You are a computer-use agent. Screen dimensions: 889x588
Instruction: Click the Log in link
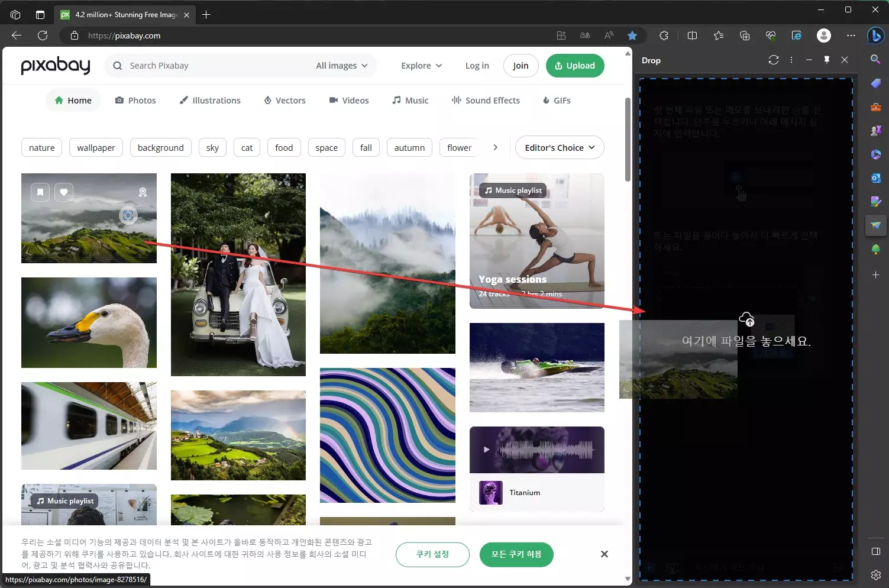(x=477, y=66)
